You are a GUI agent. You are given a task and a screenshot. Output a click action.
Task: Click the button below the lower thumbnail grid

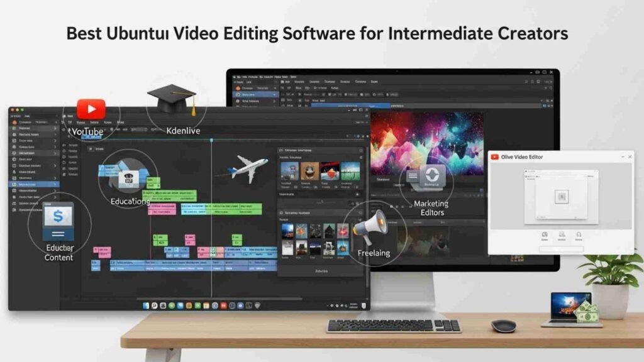(321, 271)
